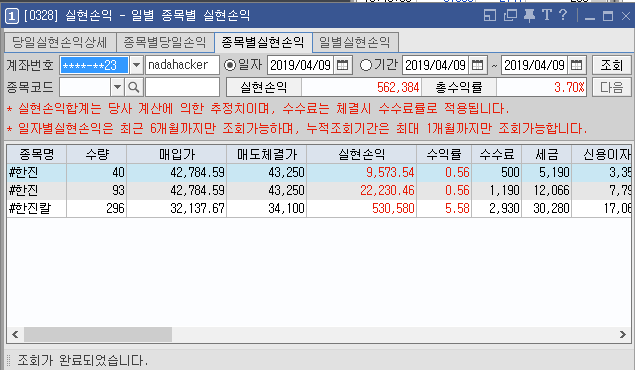Select the #한진 row with quantity 93

[x=319, y=190]
